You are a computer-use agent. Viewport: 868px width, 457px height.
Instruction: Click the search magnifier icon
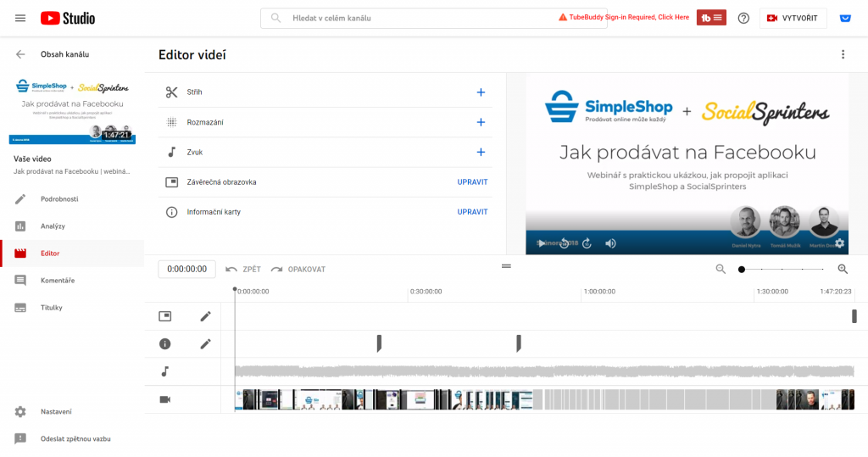[275, 18]
